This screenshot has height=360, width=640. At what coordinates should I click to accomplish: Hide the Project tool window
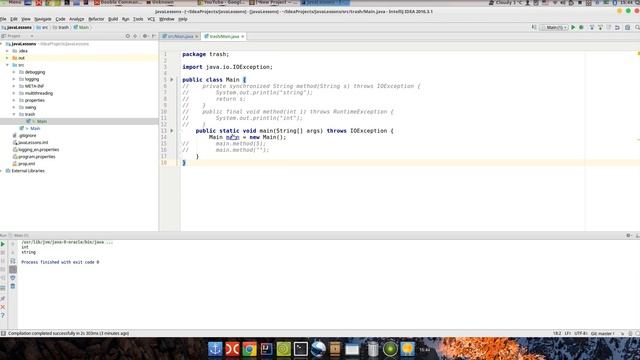(x=154, y=36)
